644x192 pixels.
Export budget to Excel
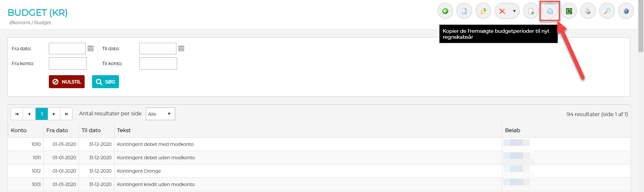pyautogui.click(x=569, y=11)
